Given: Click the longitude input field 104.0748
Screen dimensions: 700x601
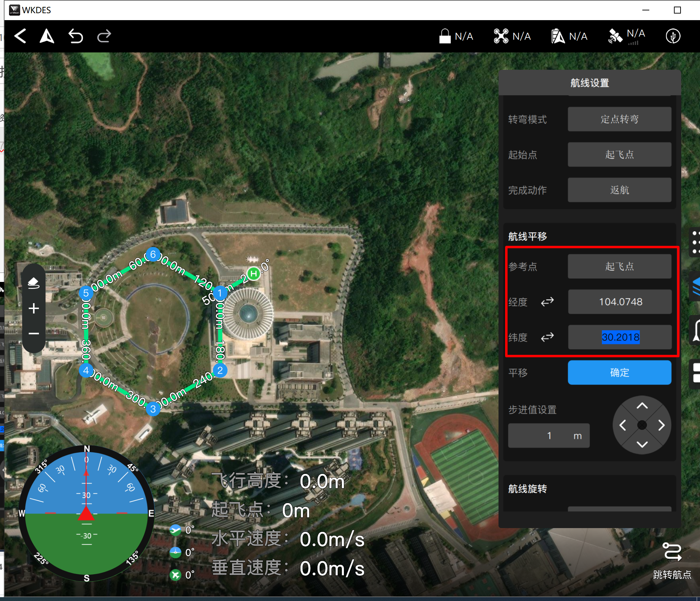Looking at the screenshot, I should click(x=620, y=302).
